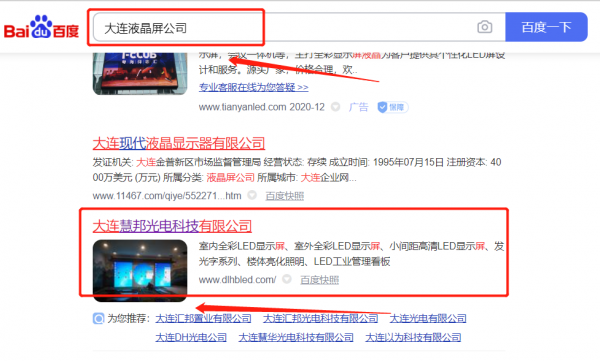This screenshot has height=361, width=600.
Task: Open 百度快照 for the 11467.com result
Action: pos(285,196)
